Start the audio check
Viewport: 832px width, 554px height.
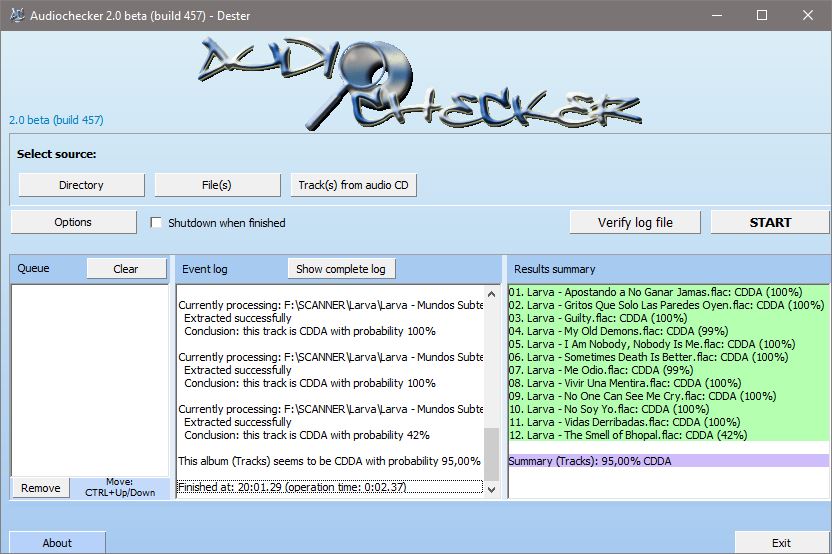click(x=770, y=222)
